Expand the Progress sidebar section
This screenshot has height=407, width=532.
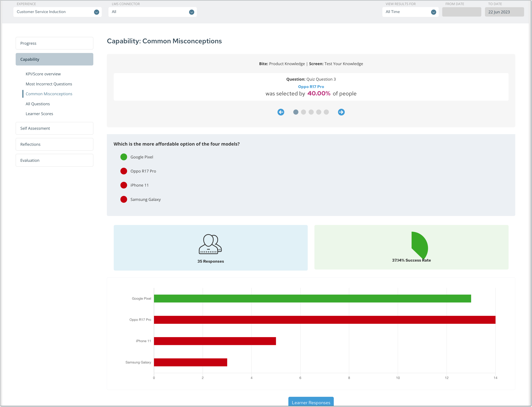54,43
